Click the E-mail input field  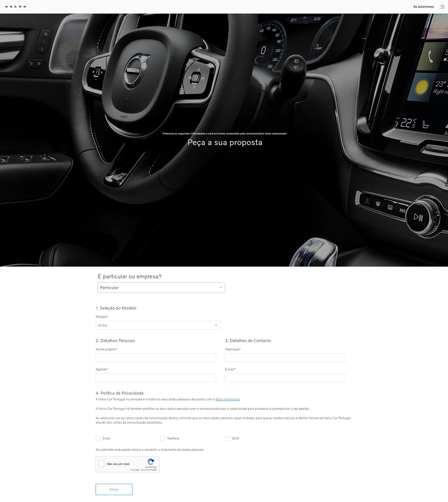coord(285,378)
